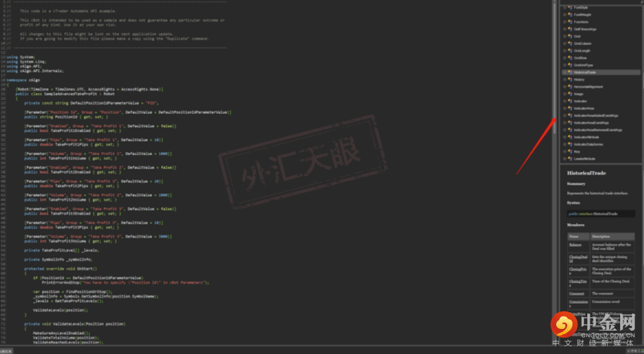Image resolution: width=644 pixels, height=354 pixels.
Task: Open the ClosingPrice member link
Action: tap(578, 271)
